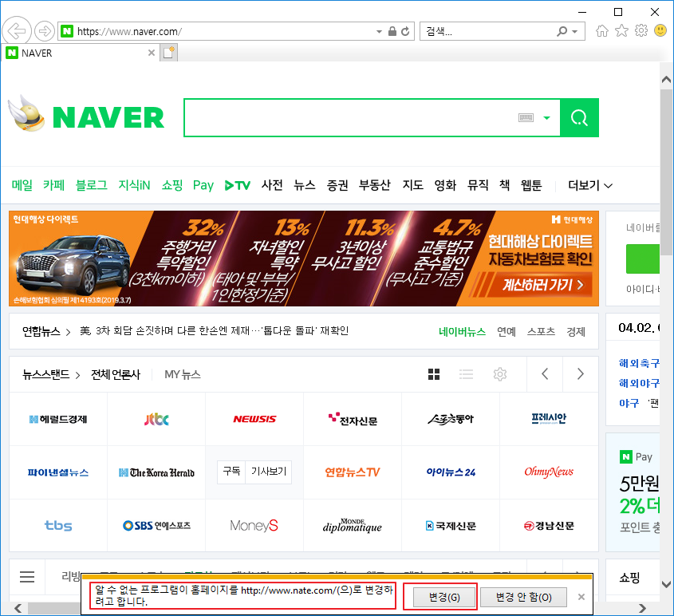The height and width of the screenshot is (616, 674).
Task: Click the horizontal scrollbar left arrow
Action: click(x=18, y=608)
